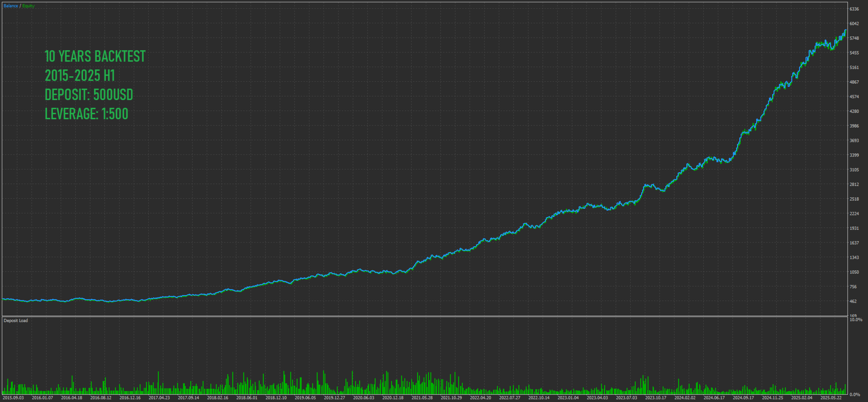Click the 3399 axis value
Viewport: 868px width, 402px height.
854,155
